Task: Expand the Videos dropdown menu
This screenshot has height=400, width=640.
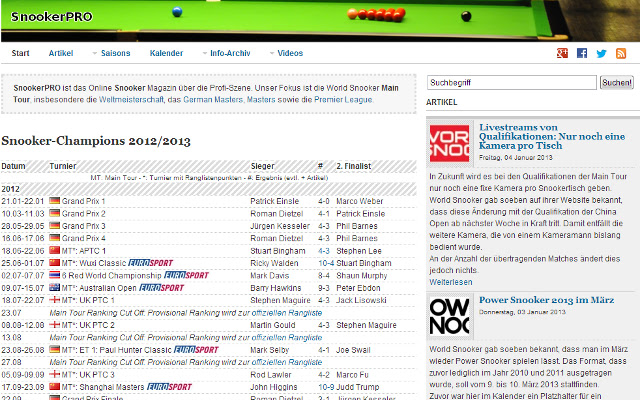Action: tap(287, 53)
